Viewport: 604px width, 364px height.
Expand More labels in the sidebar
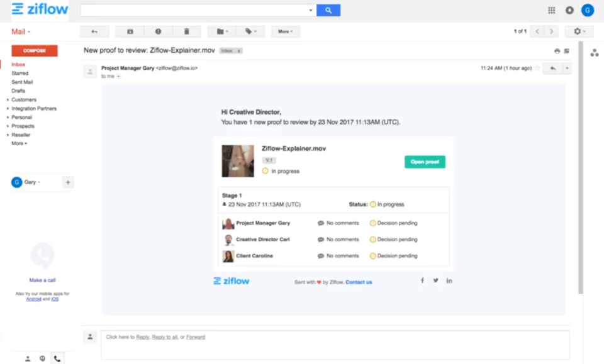click(x=20, y=143)
